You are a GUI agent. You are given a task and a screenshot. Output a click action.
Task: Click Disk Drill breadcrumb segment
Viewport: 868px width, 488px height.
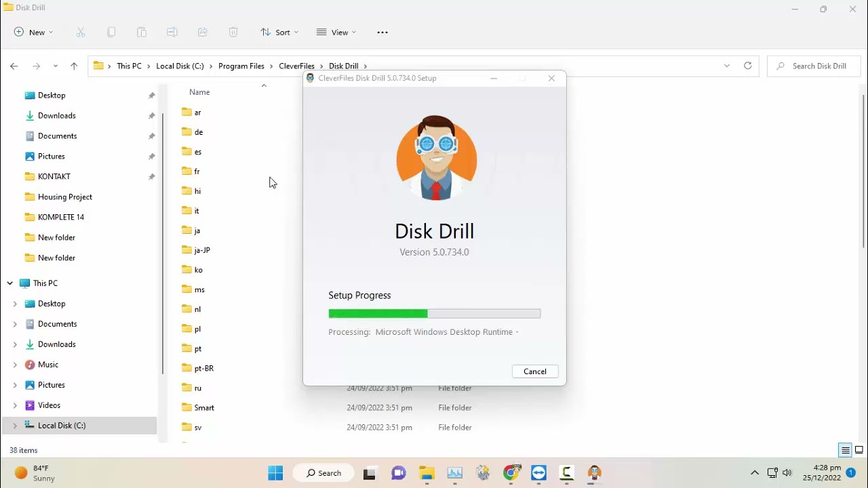pyautogui.click(x=343, y=66)
